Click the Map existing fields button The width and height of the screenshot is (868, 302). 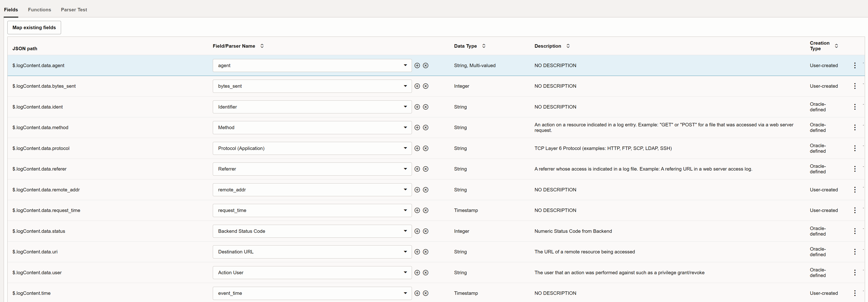[x=34, y=28]
